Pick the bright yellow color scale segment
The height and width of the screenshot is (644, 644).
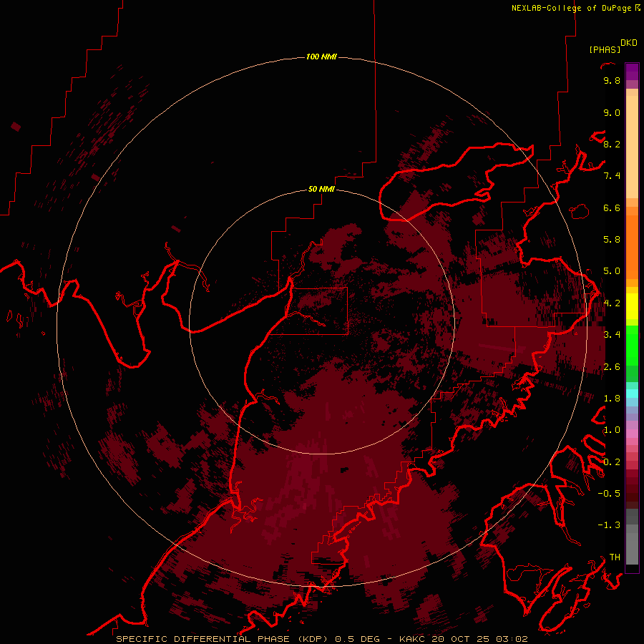tap(632, 306)
